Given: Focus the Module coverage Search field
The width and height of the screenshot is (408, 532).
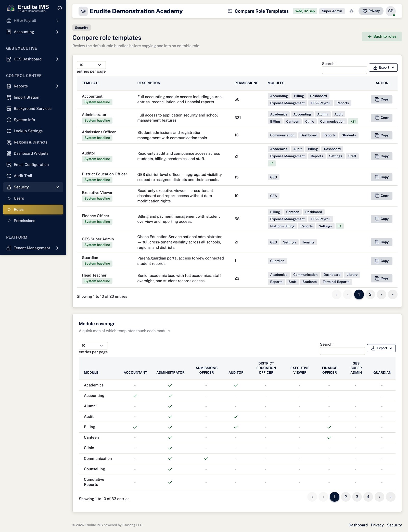Looking at the screenshot, I should [342, 351].
